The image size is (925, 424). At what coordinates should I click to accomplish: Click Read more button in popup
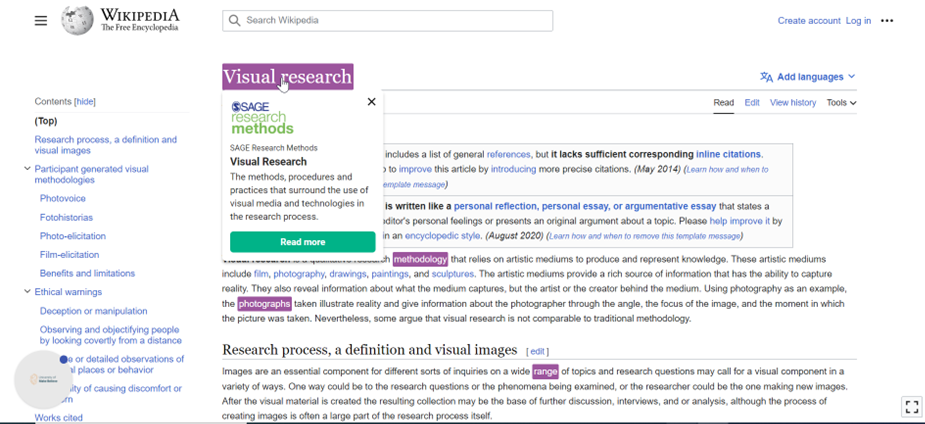click(302, 242)
